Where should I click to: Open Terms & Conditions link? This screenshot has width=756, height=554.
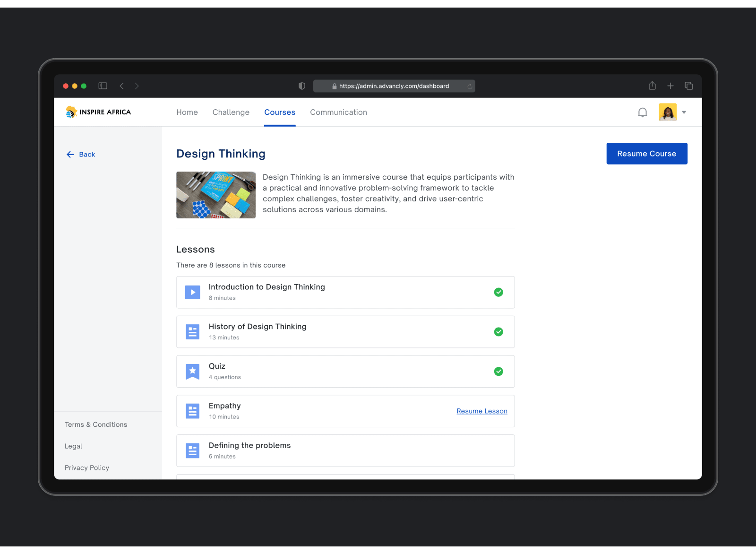pyautogui.click(x=96, y=424)
